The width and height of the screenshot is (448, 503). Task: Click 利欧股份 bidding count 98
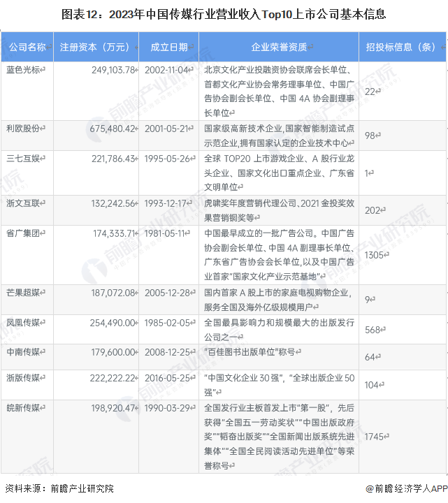click(370, 136)
